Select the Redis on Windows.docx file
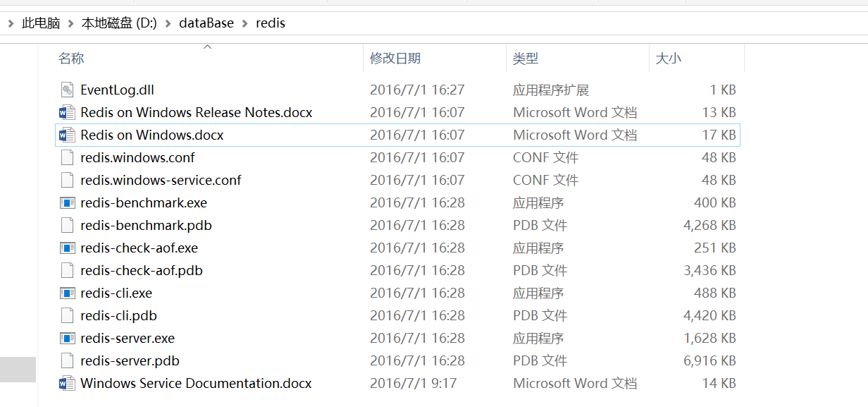 (x=152, y=135)
